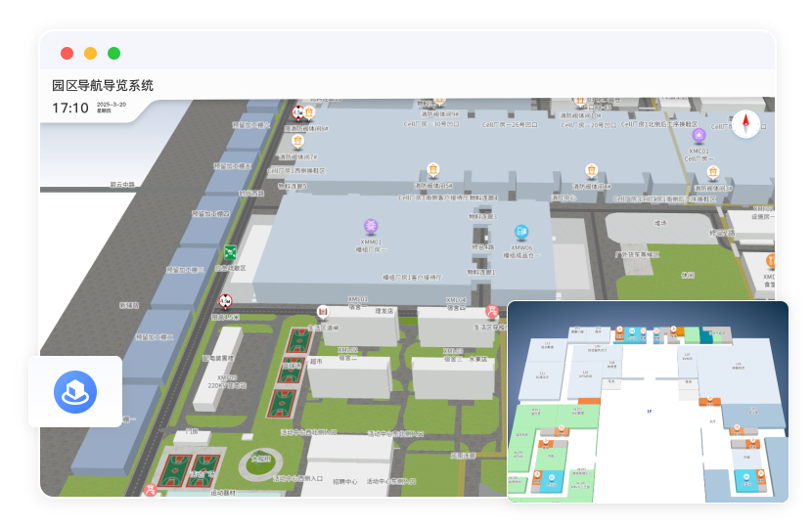Click the orange marker above 消防楼梯间7#
This screenshot has height=528, width=812.
pyautogui.click(x=299, y=142)
